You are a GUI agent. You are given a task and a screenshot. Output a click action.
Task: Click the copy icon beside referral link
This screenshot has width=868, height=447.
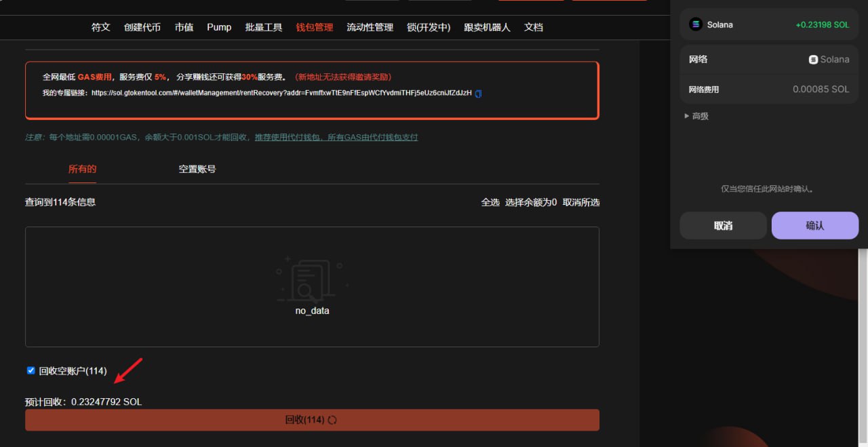tap(478, 94)
